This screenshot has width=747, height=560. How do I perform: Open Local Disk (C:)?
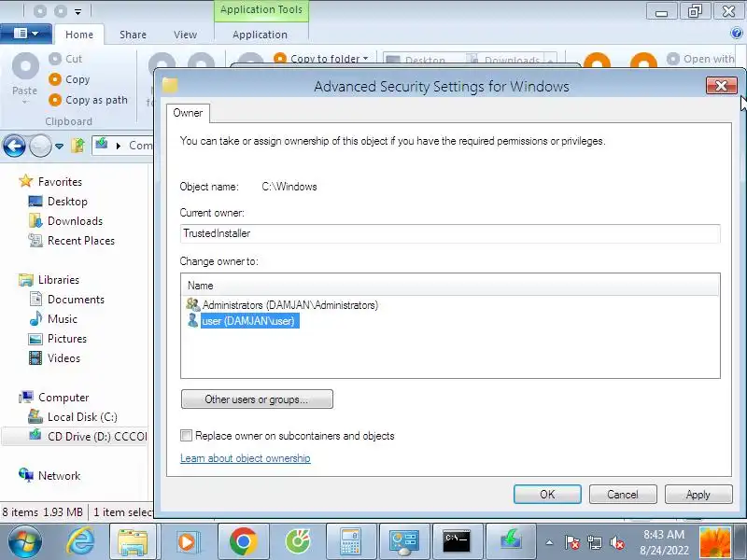click(73, 416)
